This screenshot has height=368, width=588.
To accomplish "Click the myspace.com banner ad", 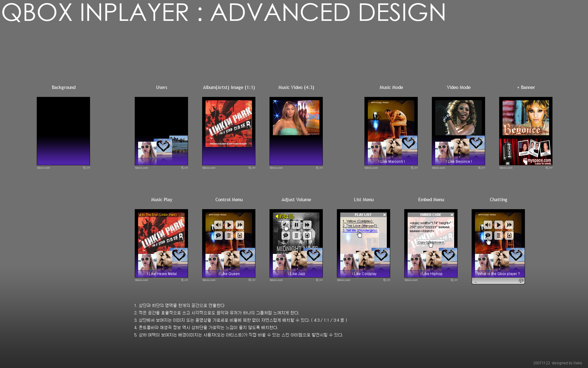I will pos(526,152).
